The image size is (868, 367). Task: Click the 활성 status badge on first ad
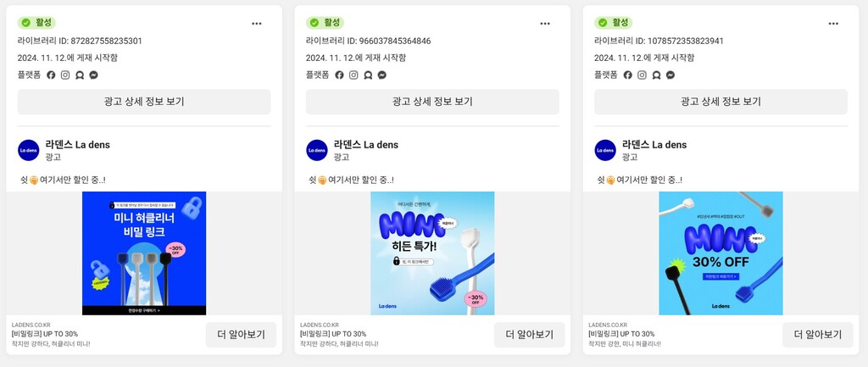coord(36,23)
